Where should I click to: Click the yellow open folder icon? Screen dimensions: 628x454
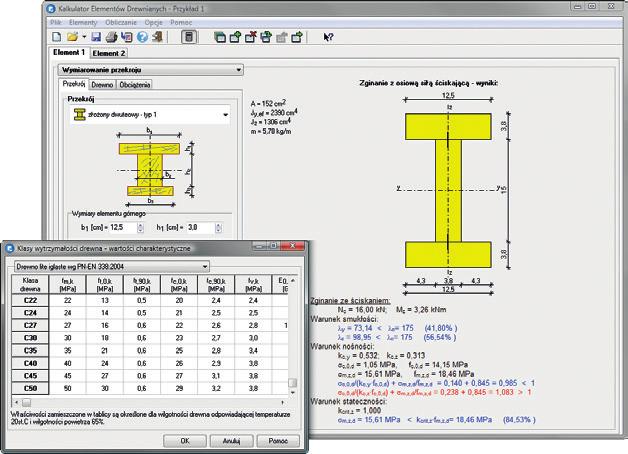pos(72,37)
